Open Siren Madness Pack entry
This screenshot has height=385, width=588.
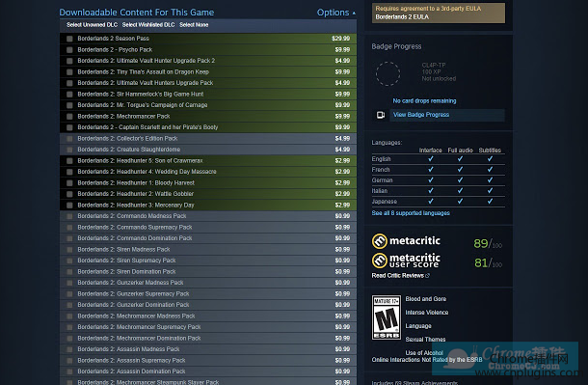[208, 249]
